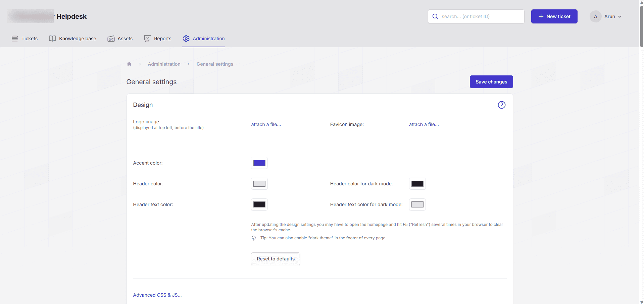Click the Administration gear icon
Viewport: 644px width, 304px height.
186,39
